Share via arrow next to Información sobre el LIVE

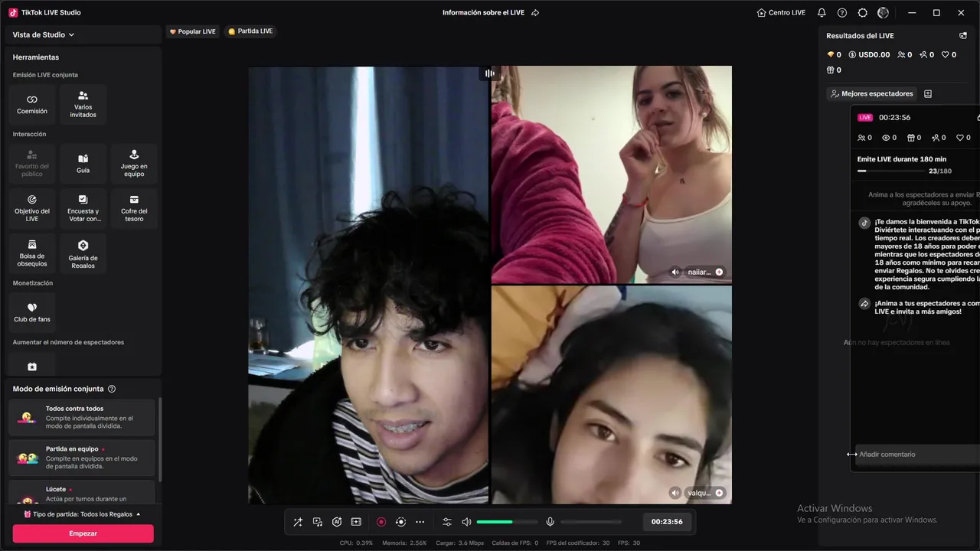pyautogui.click(x=535, y=13)
